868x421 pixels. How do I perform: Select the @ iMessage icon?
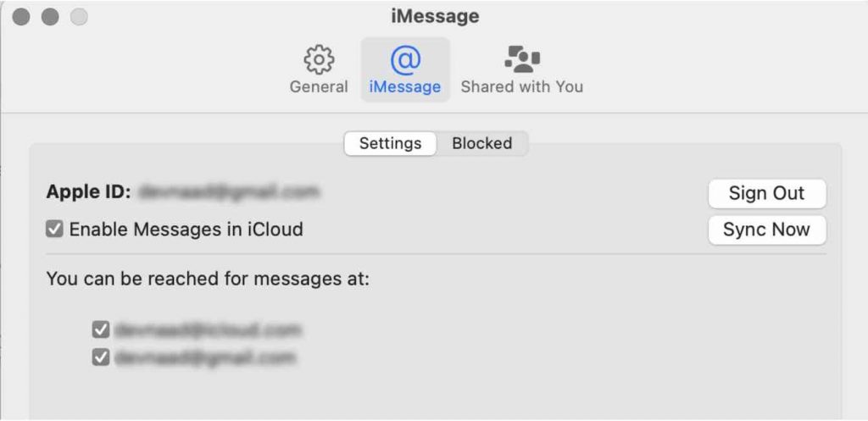pos(406,60)
